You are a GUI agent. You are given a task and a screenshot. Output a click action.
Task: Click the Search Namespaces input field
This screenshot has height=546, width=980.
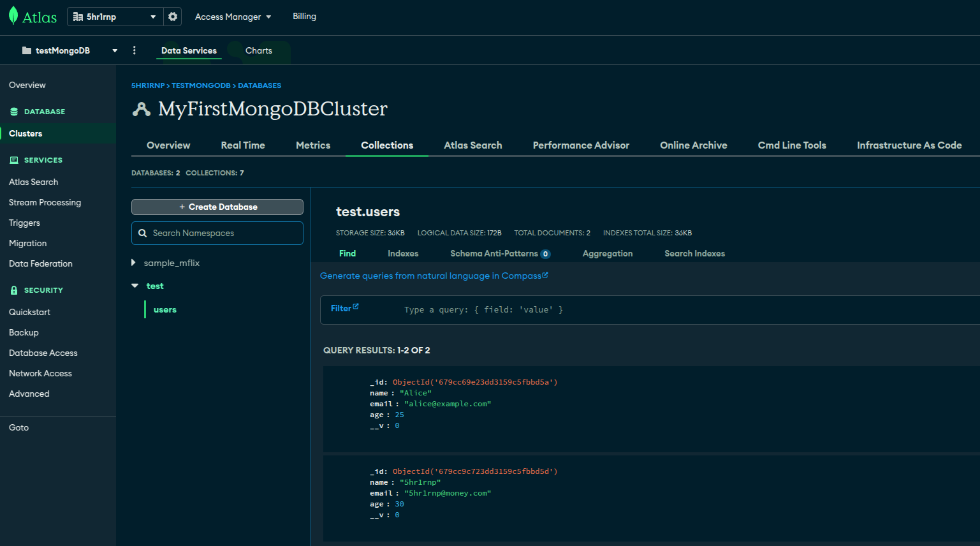217,233
